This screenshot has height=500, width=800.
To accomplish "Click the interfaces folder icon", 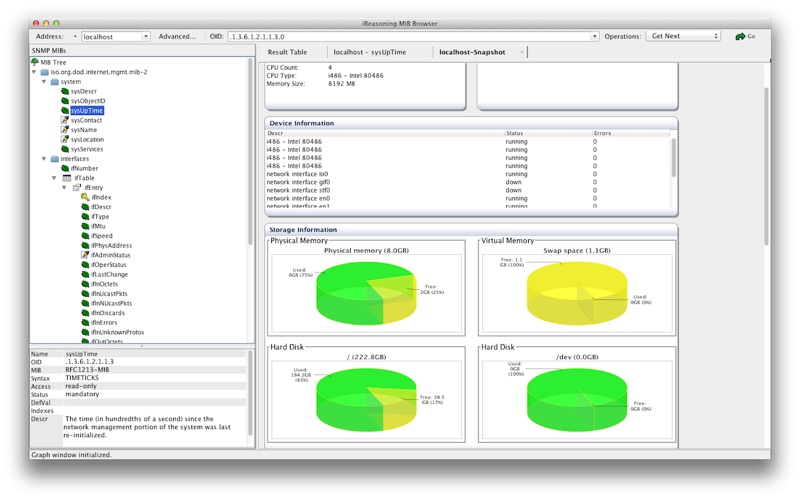I will [55, 159].
